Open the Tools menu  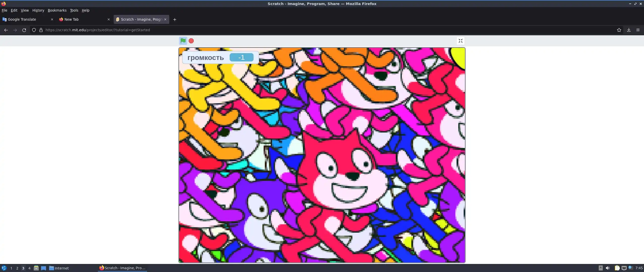coord(74,10)
